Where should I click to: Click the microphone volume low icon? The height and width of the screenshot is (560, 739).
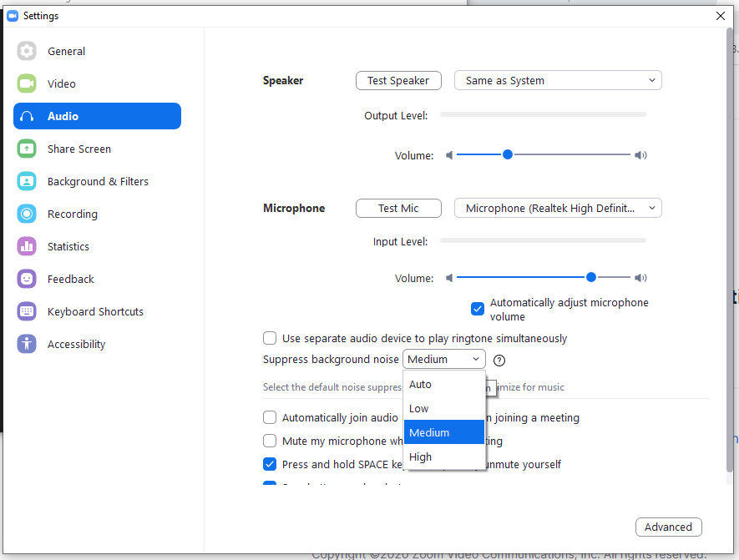449,278
